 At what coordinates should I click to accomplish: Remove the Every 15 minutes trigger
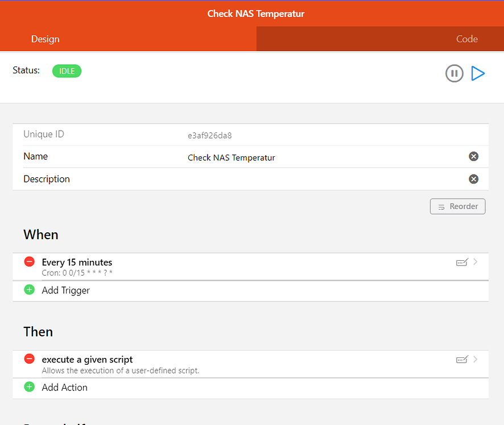(x=29, y=262)
